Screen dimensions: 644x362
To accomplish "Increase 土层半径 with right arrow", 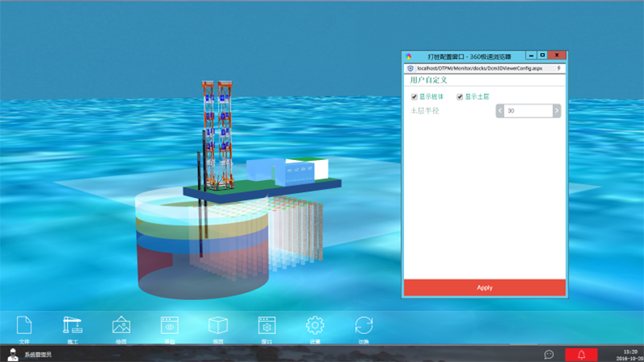I will (557, 111).
